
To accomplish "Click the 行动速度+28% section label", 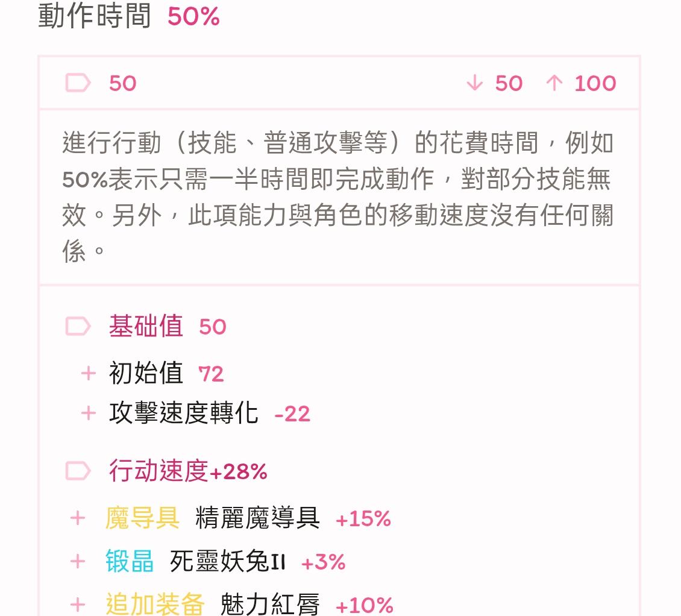I will [188, 471].
